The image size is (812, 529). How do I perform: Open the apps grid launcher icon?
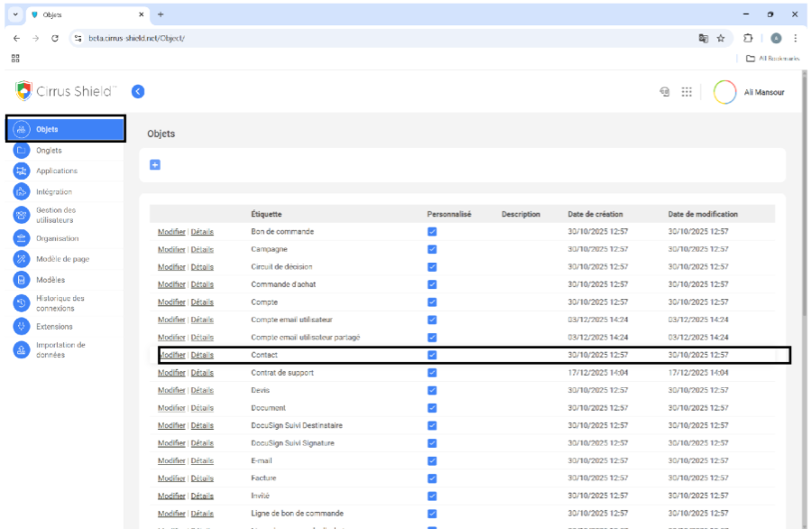pos(687,92)
